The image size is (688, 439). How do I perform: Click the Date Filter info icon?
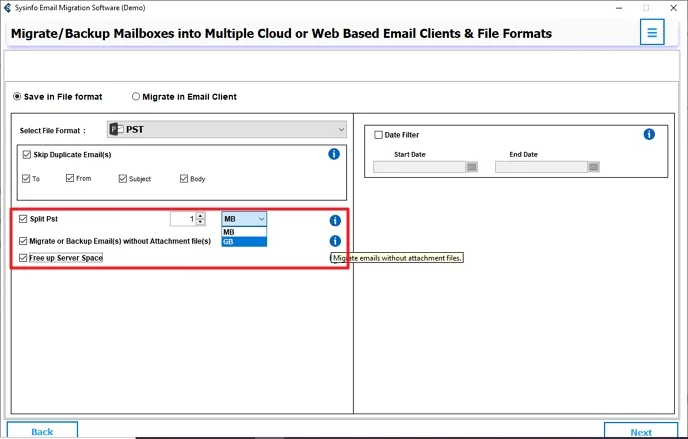coord(649,134)
